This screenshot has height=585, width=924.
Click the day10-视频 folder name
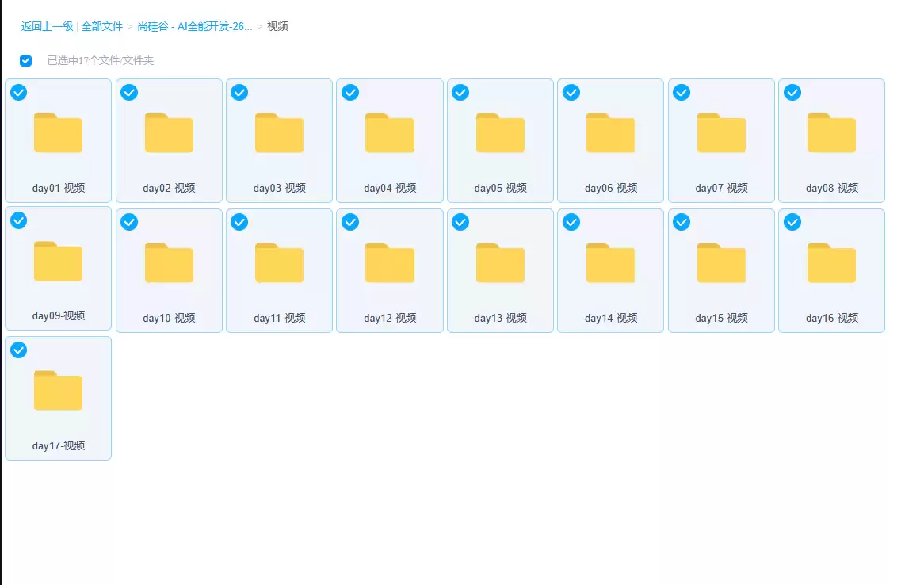169,319
